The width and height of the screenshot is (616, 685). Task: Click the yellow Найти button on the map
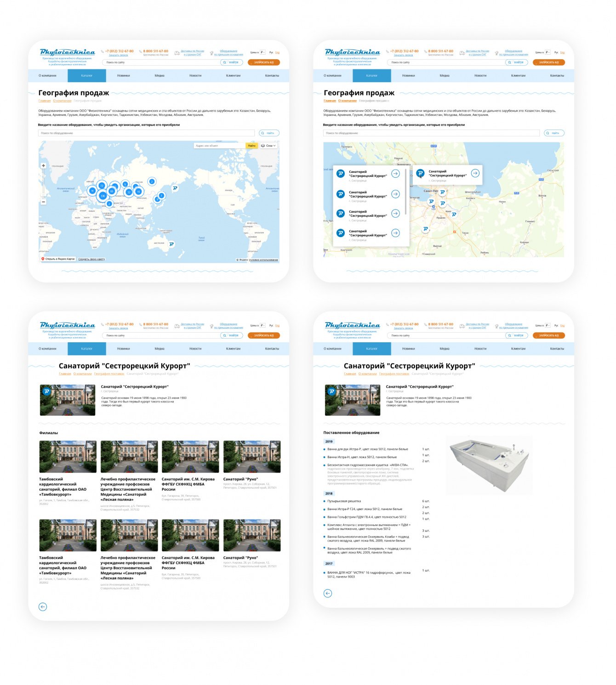click(251, 146)
